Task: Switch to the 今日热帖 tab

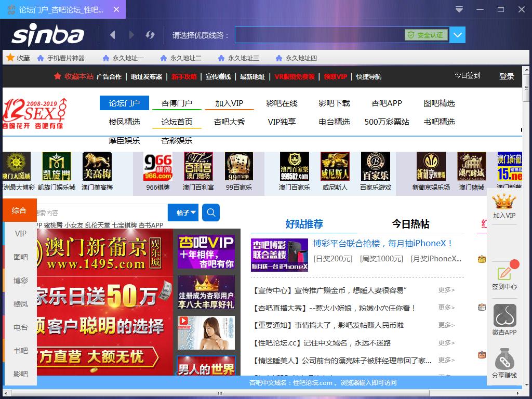Action: tap(410, 224)
